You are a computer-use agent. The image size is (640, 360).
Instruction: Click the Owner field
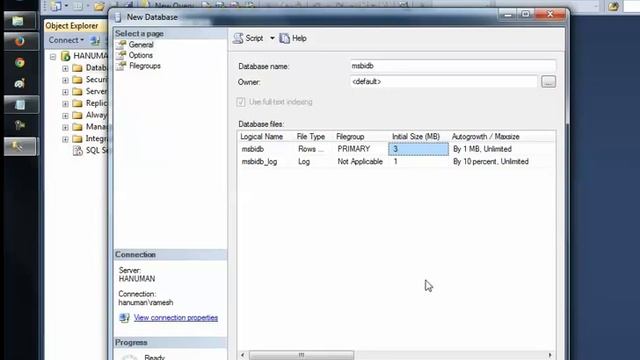(x=444, y=82)
